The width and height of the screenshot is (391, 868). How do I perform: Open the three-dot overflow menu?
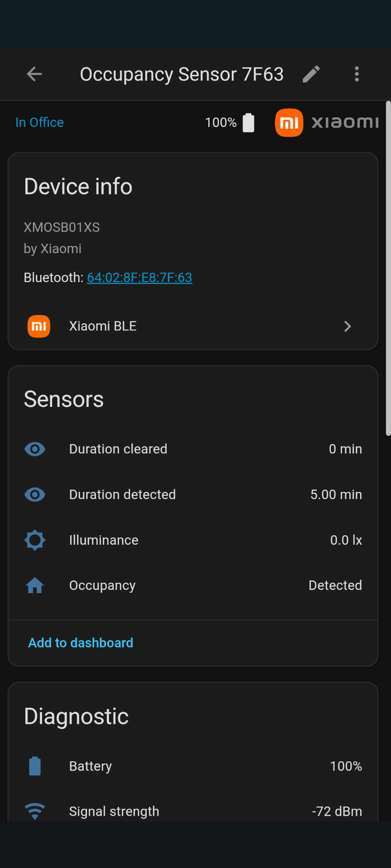tap(357, 74)
